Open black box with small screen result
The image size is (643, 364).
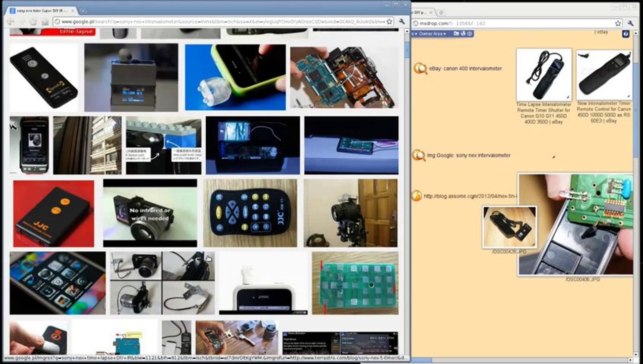point(253,145)
